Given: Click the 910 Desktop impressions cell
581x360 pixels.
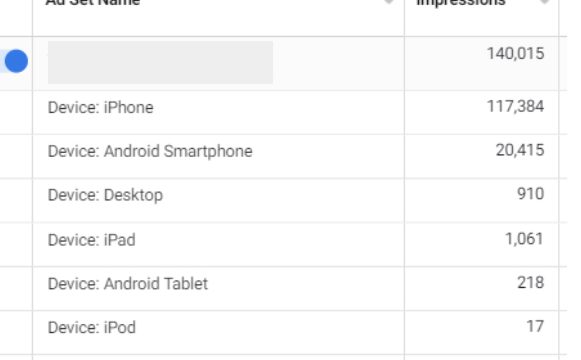Looking at the screenshot, I should pyautogui.click(x=531, y=194).
